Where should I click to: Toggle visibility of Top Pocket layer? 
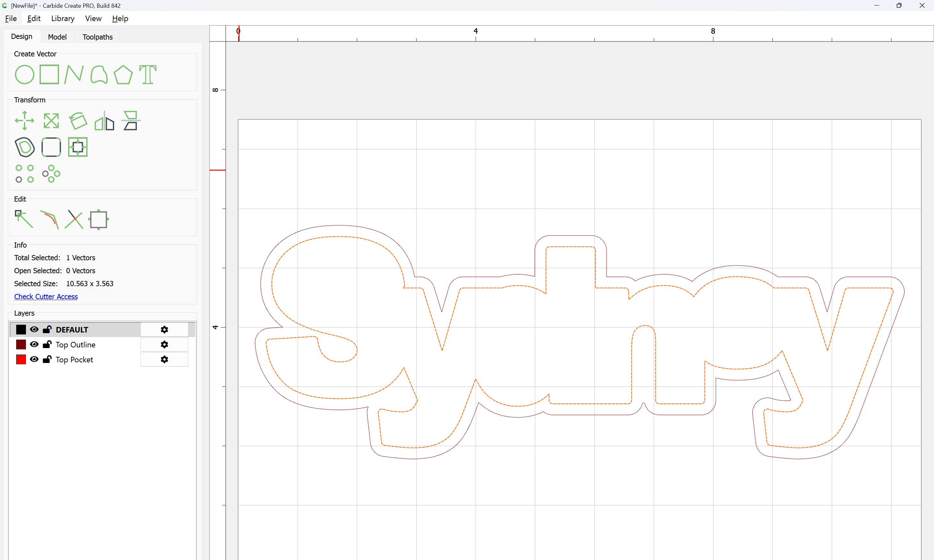click(34, 359)
